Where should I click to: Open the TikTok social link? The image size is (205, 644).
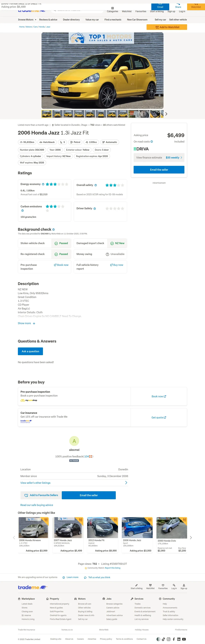tap(163, 639)
